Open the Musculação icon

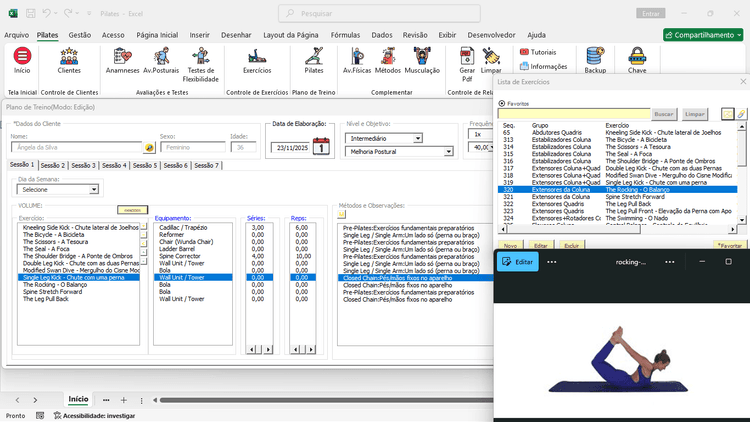[422, 61]
